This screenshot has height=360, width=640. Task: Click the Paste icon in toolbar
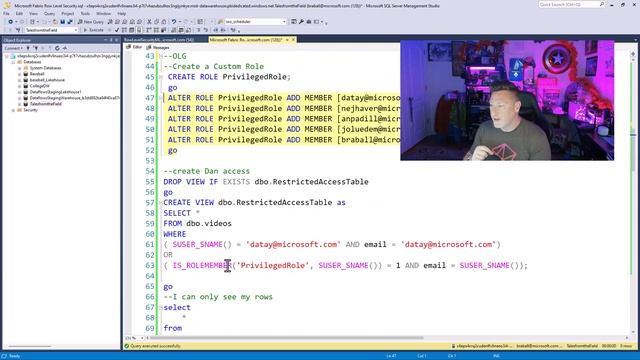coord(164,22)
